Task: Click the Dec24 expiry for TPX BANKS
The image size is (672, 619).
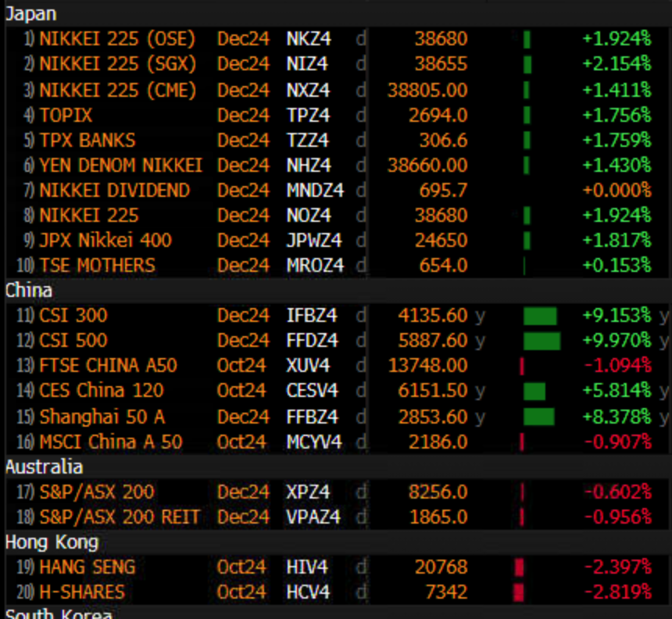Action: point(244,140)
